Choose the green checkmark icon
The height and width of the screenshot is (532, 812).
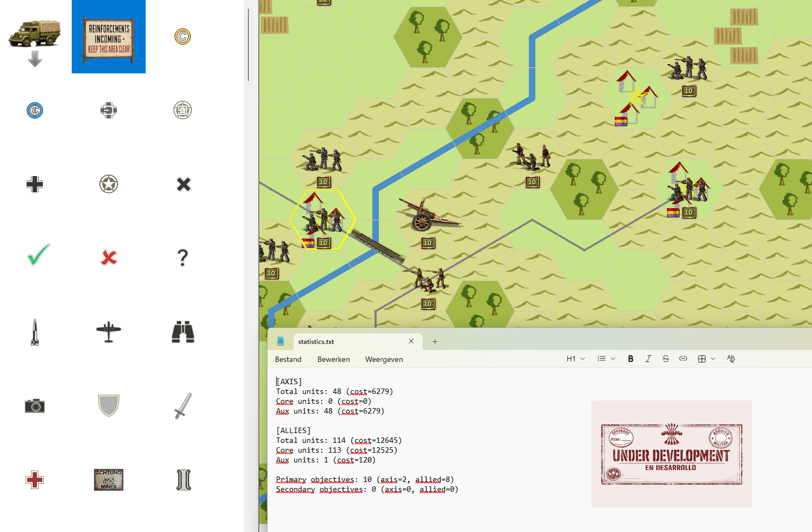click(39, 255)
